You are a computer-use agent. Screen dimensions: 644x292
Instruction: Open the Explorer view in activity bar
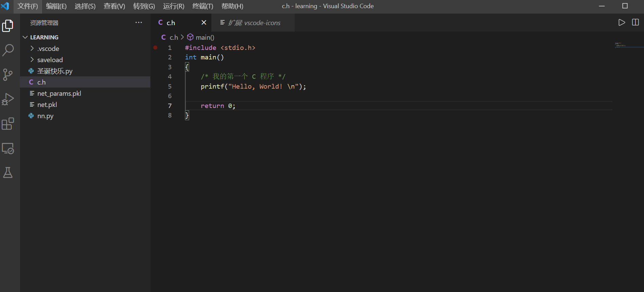(8, 26)
